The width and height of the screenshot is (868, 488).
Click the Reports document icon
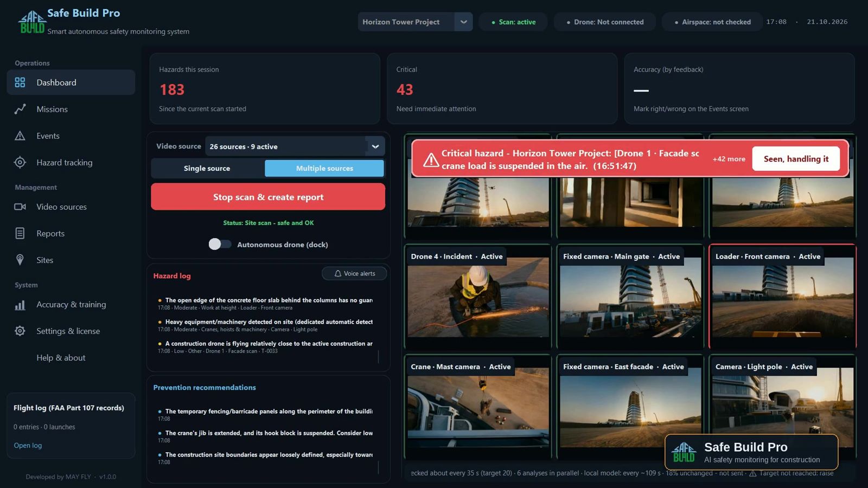tap(20, 233)
